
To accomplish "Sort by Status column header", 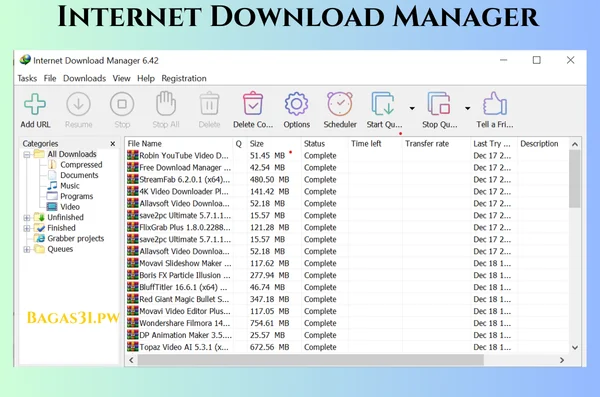I will coord(325,144).
